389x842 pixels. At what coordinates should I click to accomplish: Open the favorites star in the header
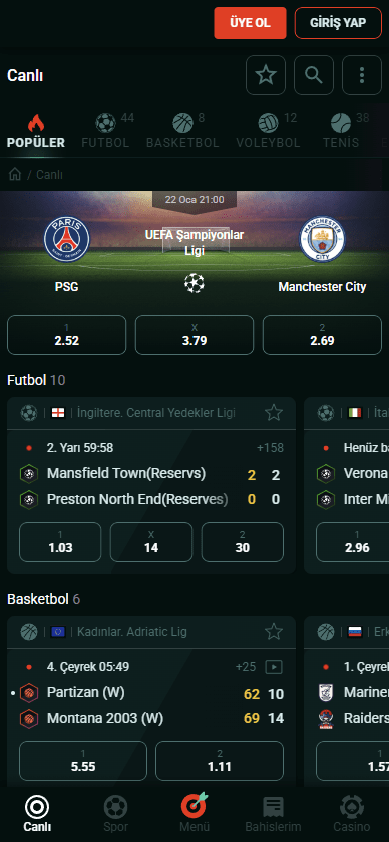coord(266,75)
